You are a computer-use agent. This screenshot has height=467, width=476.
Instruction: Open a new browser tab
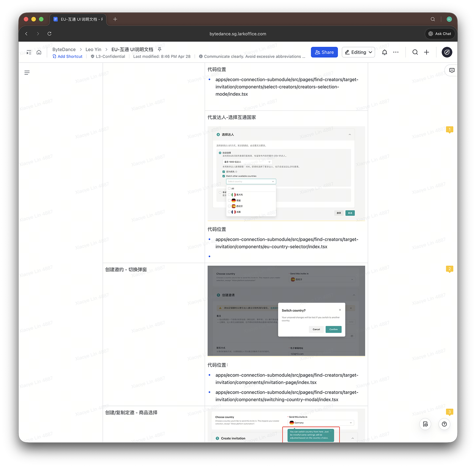coord(115,19)
